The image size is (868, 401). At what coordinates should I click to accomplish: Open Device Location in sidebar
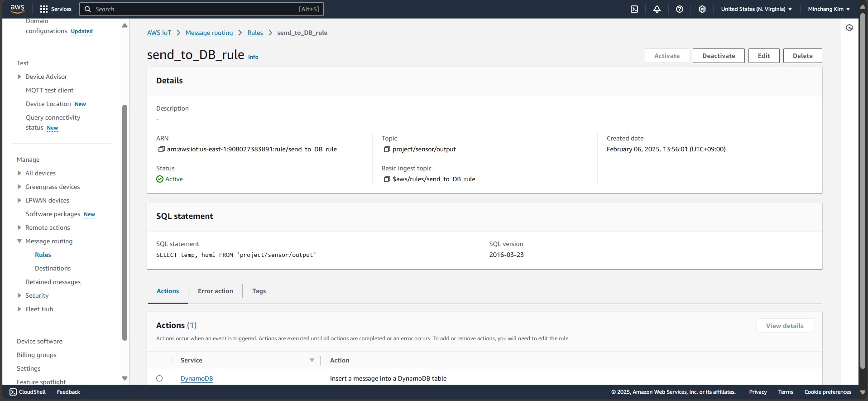(48, 104)
